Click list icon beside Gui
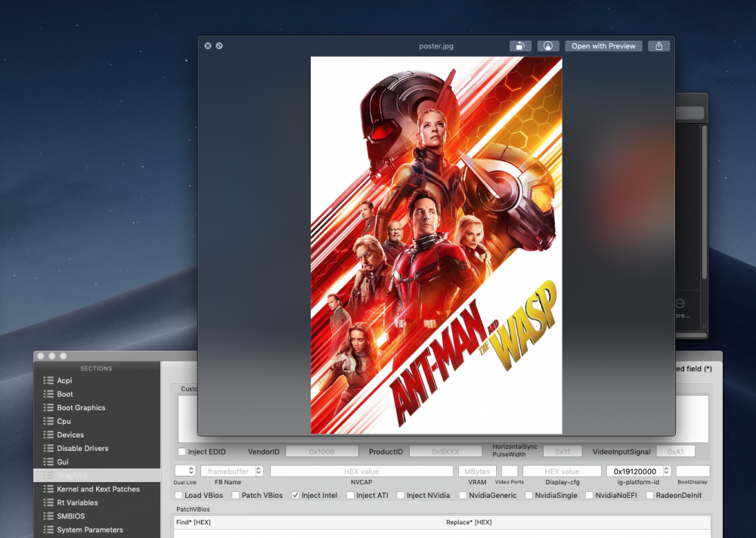 point(48,462)
